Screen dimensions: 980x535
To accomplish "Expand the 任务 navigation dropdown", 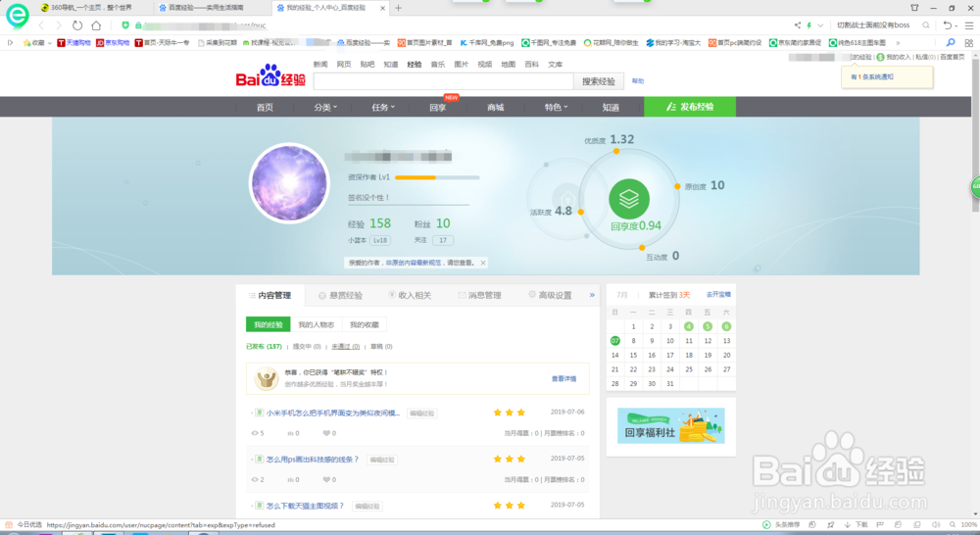I will pos(382,107).
